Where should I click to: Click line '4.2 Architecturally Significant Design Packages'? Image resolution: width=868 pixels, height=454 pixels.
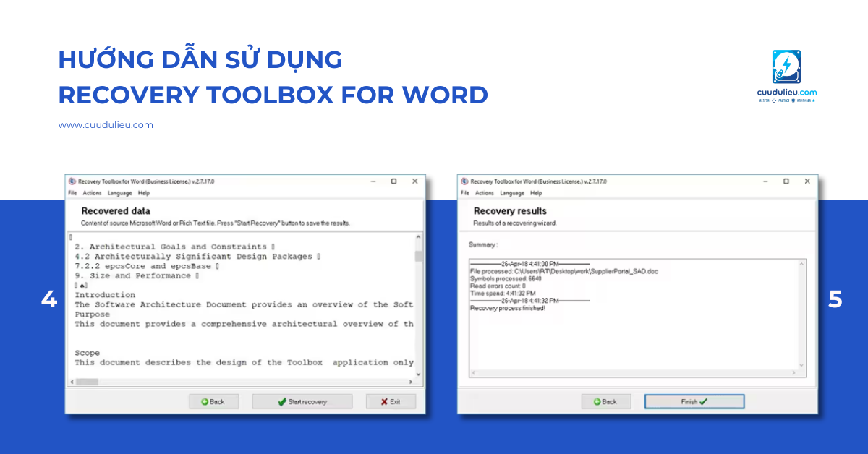coord(197,256)
